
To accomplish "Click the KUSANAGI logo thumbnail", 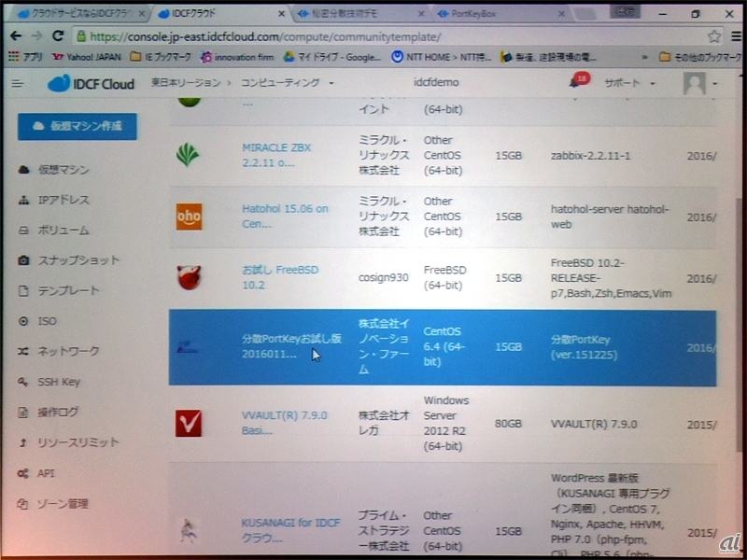I will pyautogui.click(x=190, y=531).
